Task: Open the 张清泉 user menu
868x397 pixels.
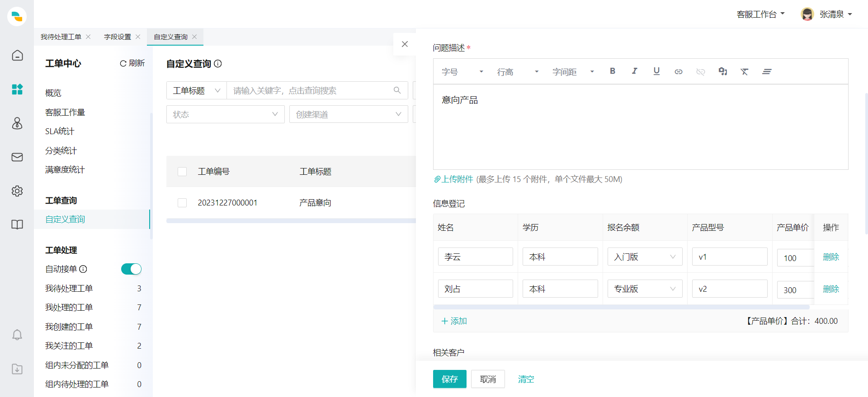Action: point(836,14)
